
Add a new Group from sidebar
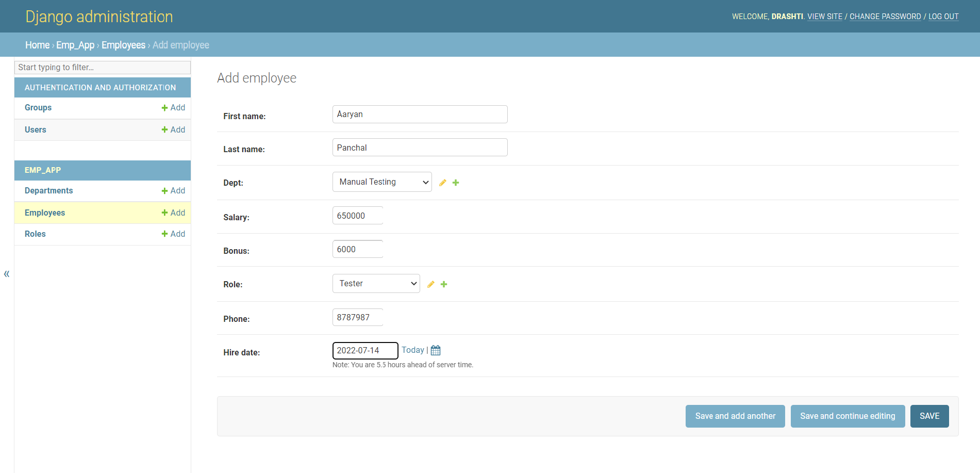coord(173,108)
